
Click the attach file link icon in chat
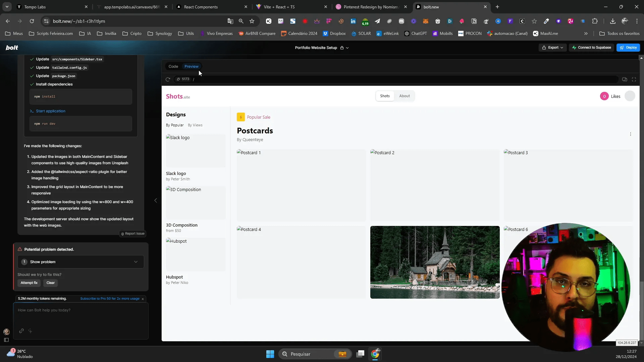(21, 331)
